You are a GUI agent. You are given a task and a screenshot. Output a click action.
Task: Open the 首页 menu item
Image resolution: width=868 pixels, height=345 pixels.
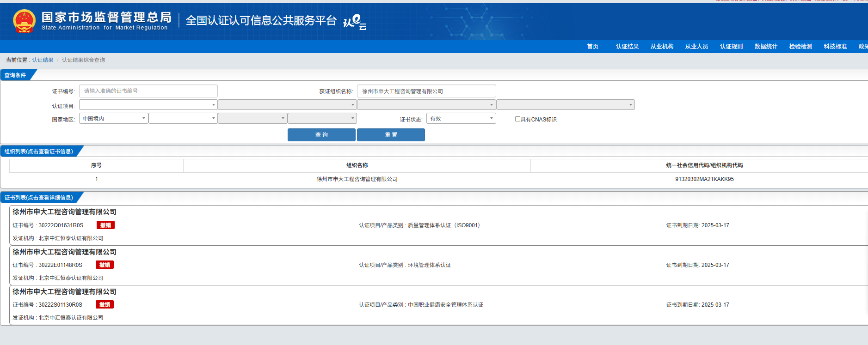592,47
